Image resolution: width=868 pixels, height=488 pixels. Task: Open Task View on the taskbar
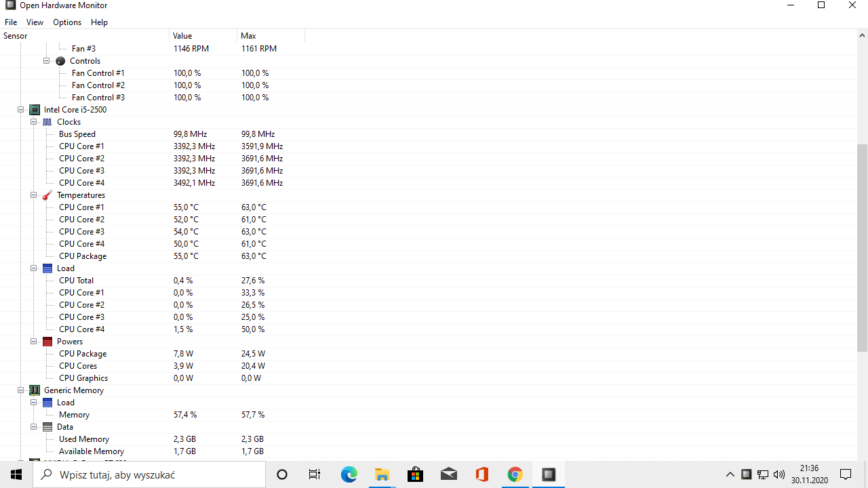pos(315,474)
